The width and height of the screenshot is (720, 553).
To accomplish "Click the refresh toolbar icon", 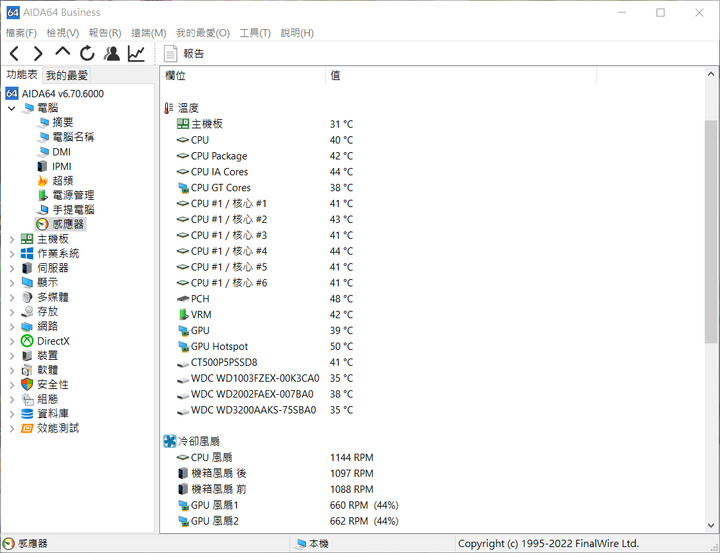I will pyautogui.click(x=87, y=54).
